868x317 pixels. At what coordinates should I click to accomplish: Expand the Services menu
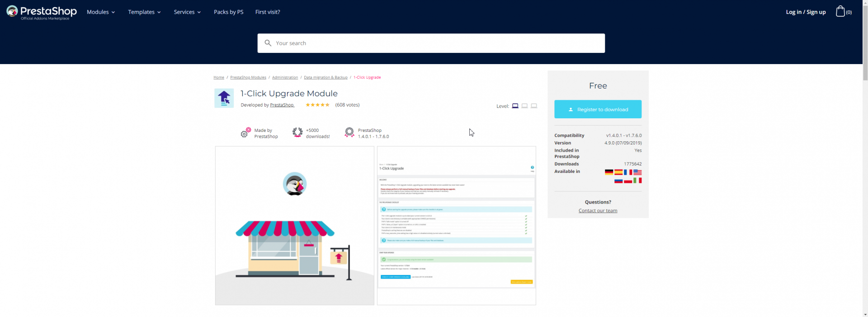tap(187, 12)
